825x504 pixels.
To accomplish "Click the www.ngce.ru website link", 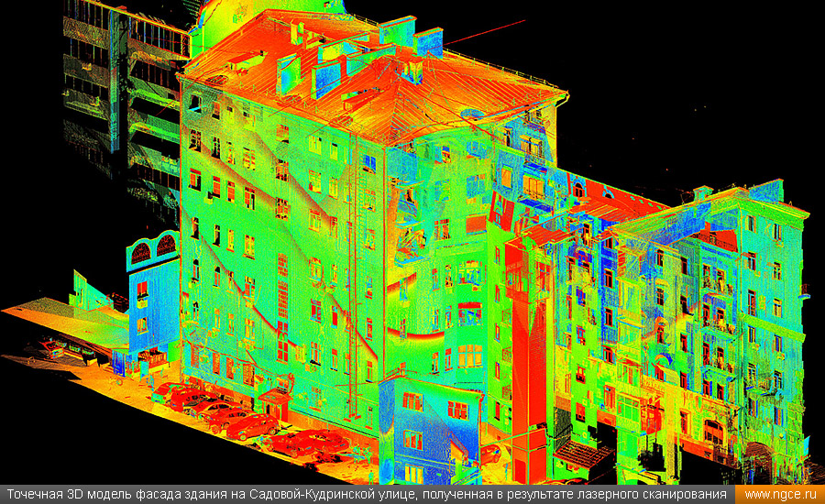I will point(780,495).
